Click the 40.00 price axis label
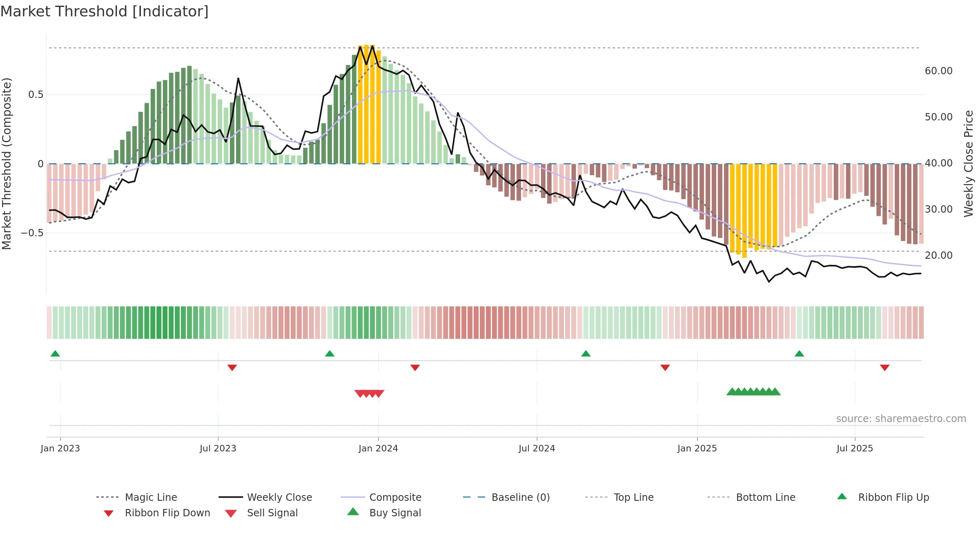 click(938, 163)
